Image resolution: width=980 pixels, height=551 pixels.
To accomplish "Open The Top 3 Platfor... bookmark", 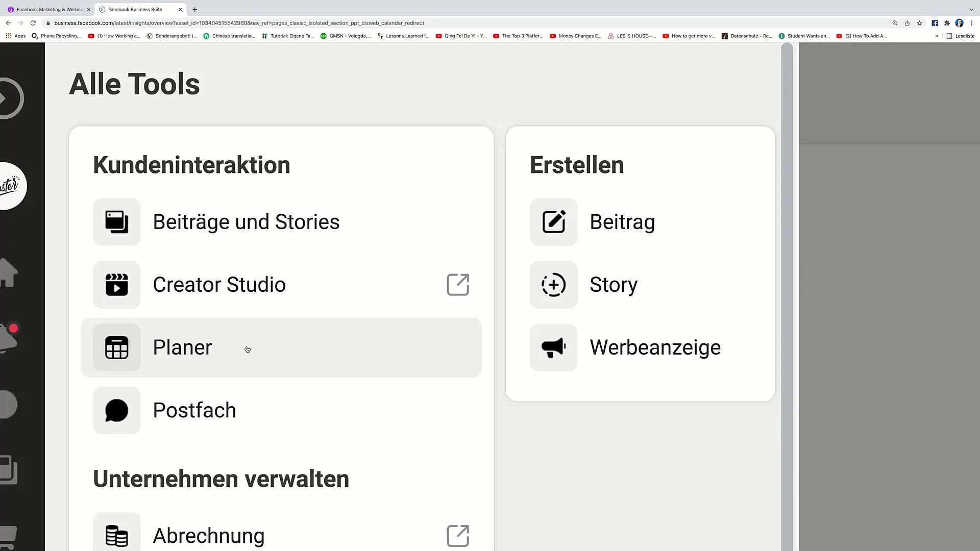I will 518,36.
